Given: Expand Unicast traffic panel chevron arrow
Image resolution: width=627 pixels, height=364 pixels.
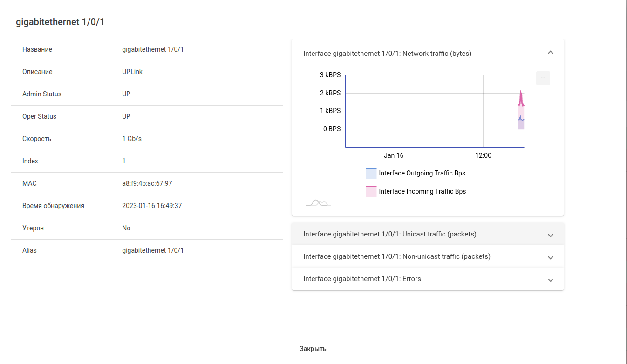Looking at the screenshot, I should click(550, 235).
